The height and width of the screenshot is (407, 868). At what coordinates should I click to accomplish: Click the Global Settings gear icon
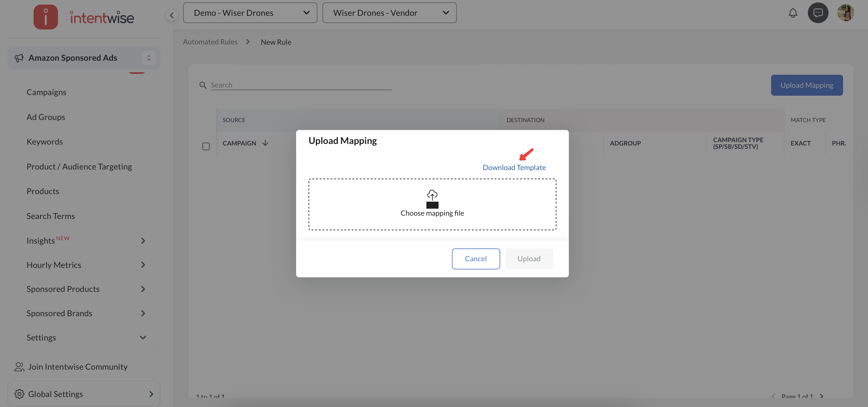pyautogui.click(x=19, y=394)
